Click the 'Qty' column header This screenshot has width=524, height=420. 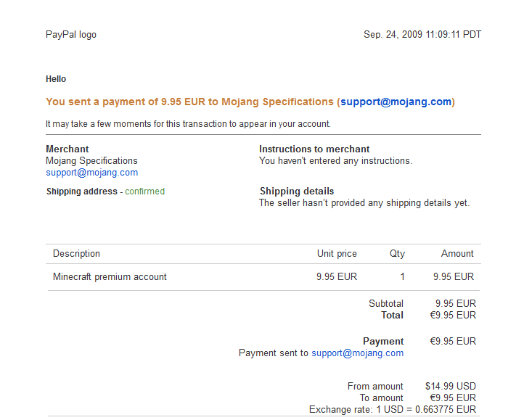(x=396, y=254)
